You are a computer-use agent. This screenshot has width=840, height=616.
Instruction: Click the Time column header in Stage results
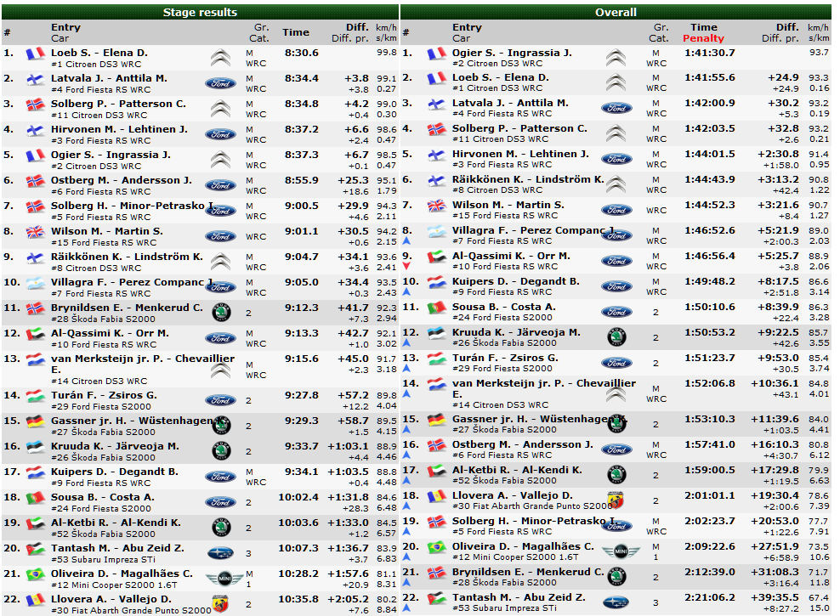(296, 32)
